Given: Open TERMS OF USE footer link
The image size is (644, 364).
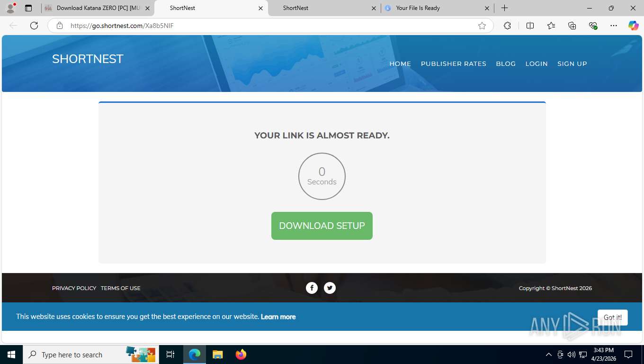Looking at the screenshot, I should point(121,288).
